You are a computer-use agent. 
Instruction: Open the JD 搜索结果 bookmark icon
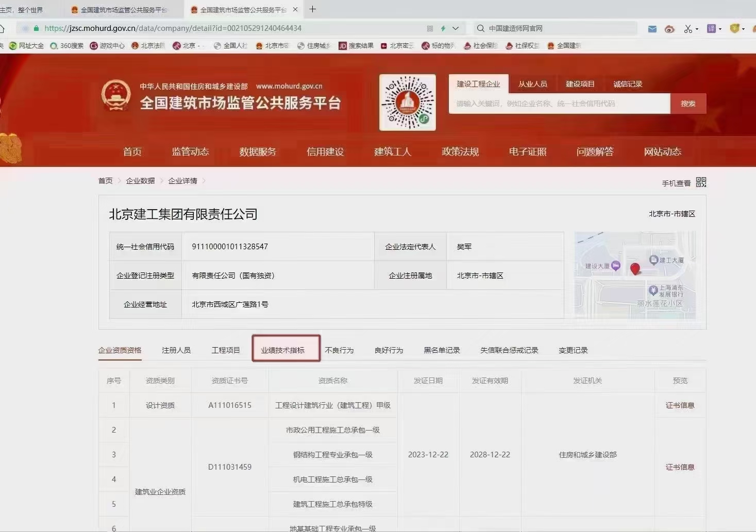(x=342, y=45)
